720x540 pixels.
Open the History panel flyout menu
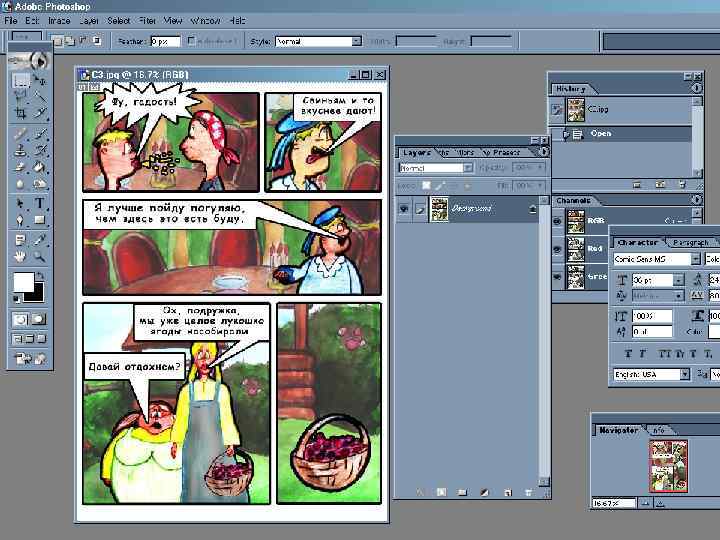697,88
